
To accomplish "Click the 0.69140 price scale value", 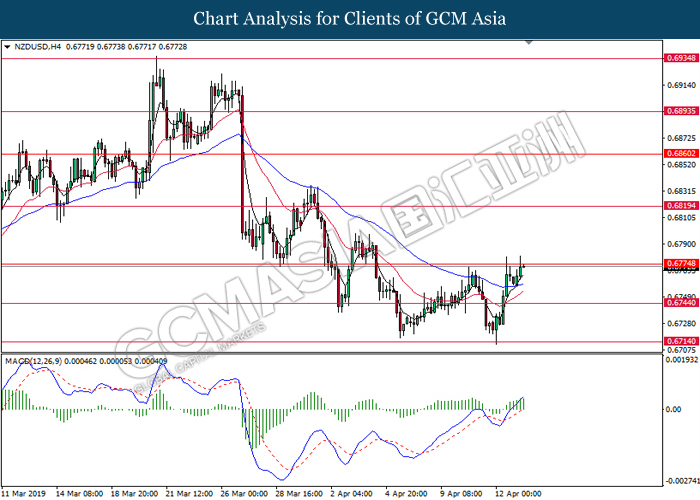I will tap(682, 85).
